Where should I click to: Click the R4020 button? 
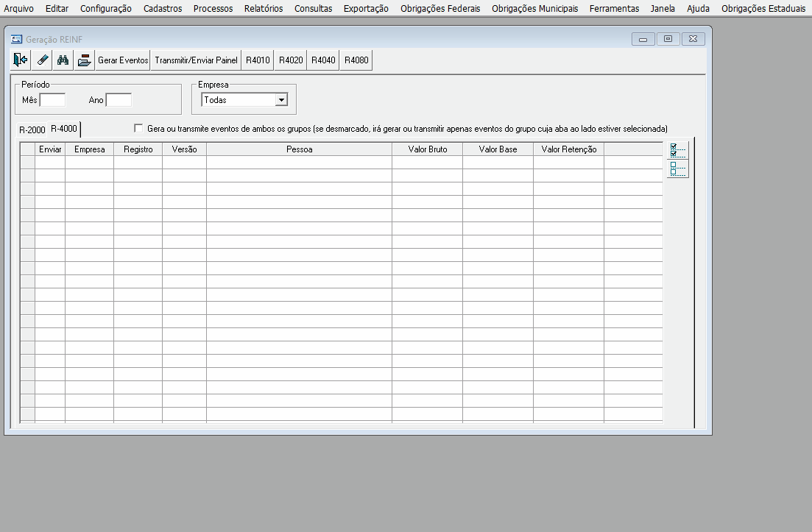coord(291,60)
